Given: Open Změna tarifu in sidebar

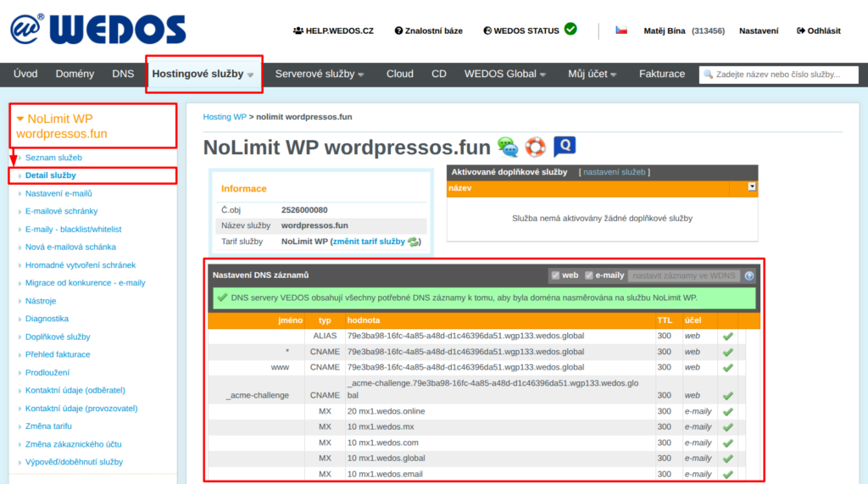Looking at the screenshot, I should (x=48, y=426).
